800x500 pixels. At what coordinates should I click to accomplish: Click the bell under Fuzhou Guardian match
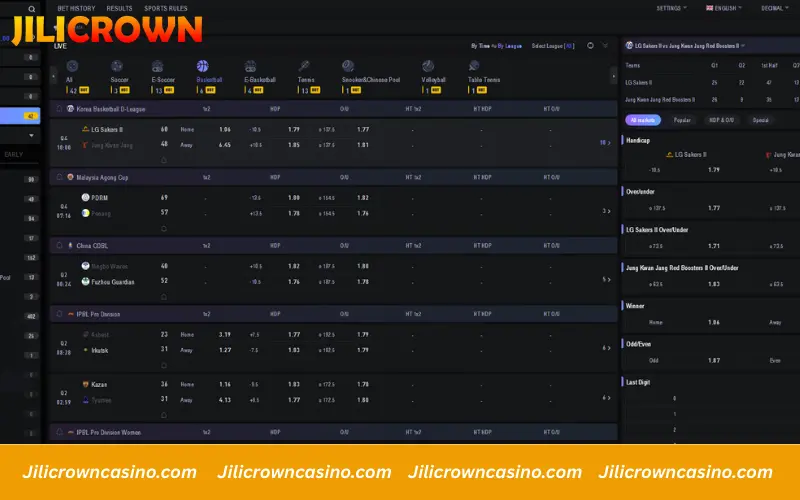click(164, 297)
